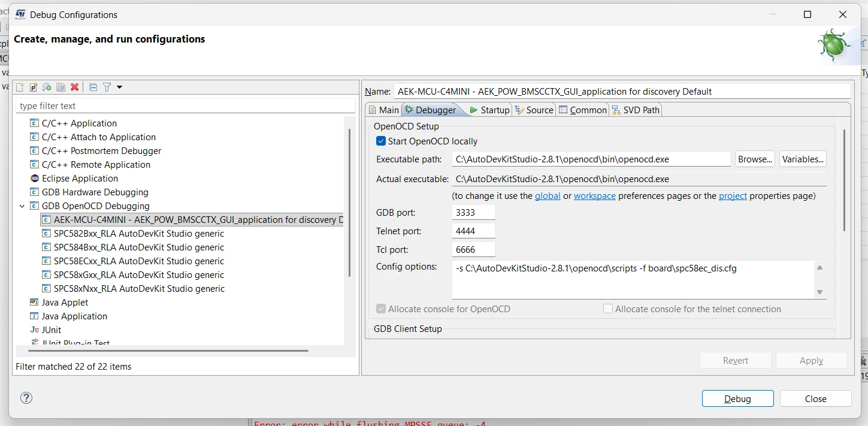Click the Executable path field

tap(591, 159)
